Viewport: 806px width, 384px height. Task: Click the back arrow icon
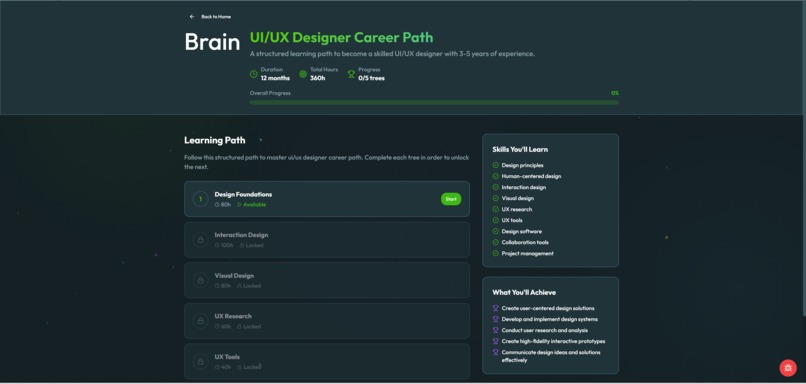pyautogui.click(x=192, y=16)
